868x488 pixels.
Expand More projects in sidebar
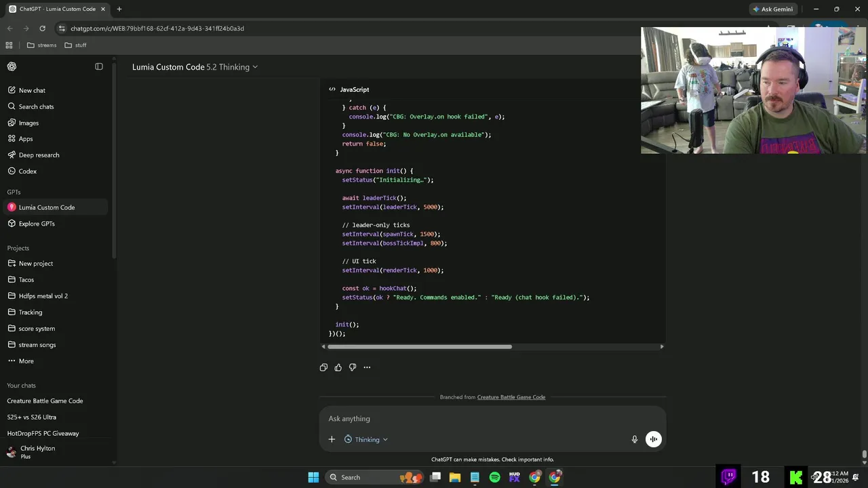55,361
